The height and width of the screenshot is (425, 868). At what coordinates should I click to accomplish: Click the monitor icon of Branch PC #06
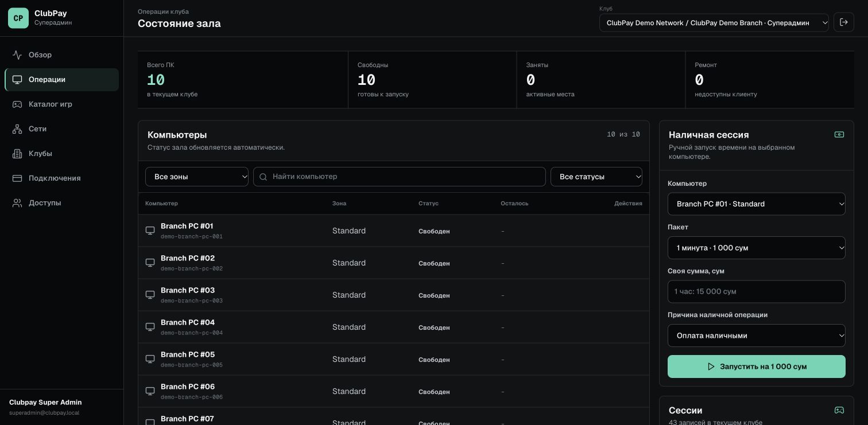[x=150, y=391]
